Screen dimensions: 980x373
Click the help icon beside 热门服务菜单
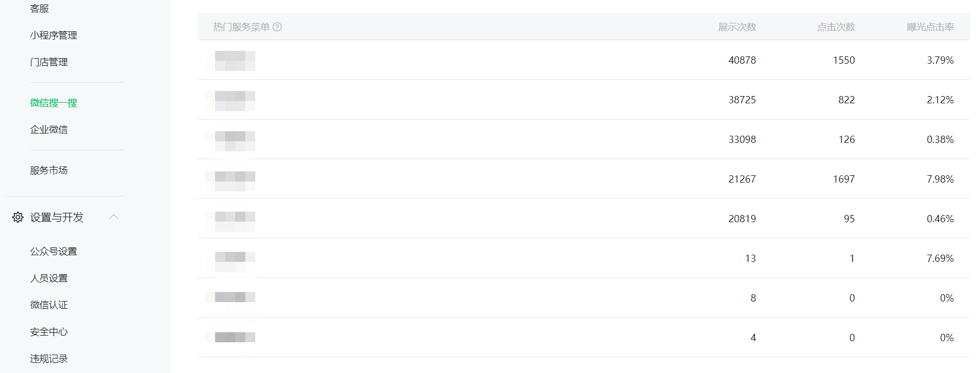(277, 27)
